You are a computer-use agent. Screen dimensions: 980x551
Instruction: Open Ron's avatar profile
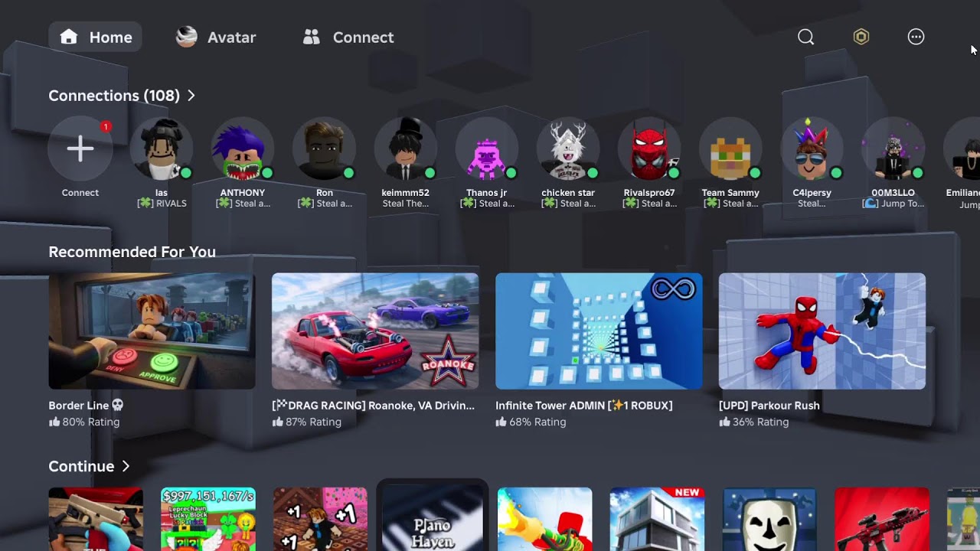[324, 148]
